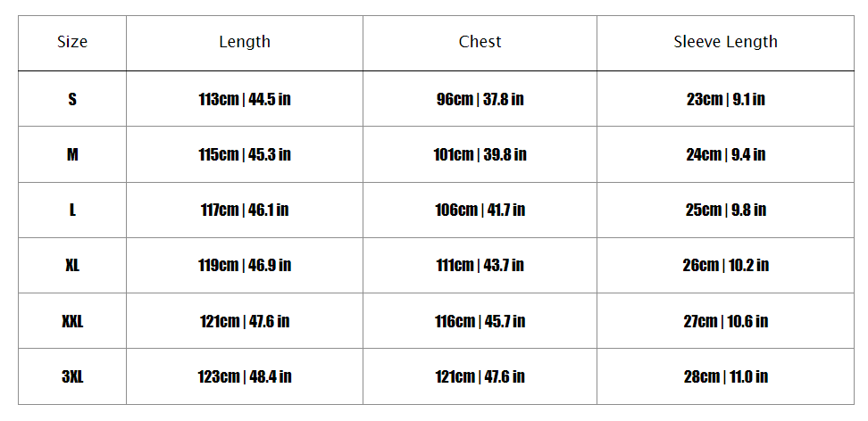Select the XL size row label

tap(72, 265)
